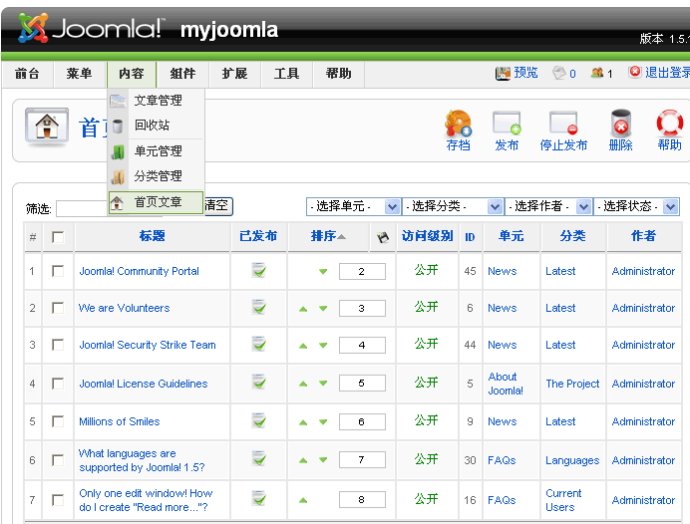
Task: Toggle published icon for Millions of Smiles
Action: click(259, 421)
